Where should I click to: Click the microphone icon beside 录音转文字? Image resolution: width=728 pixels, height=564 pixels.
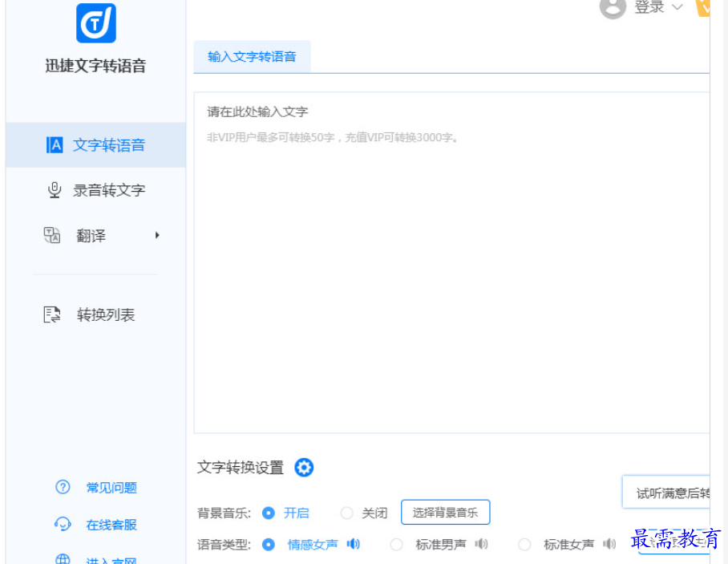point(55,190)
